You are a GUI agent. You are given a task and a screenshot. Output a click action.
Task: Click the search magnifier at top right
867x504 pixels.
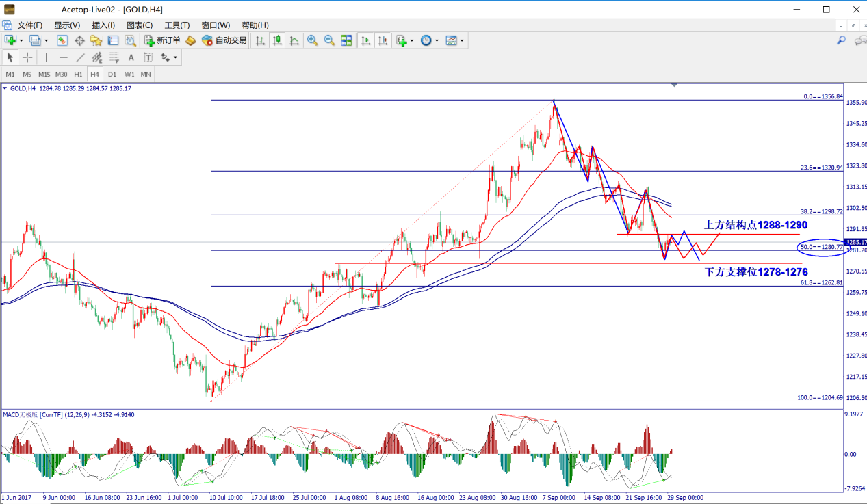click(x=842, y=40)
